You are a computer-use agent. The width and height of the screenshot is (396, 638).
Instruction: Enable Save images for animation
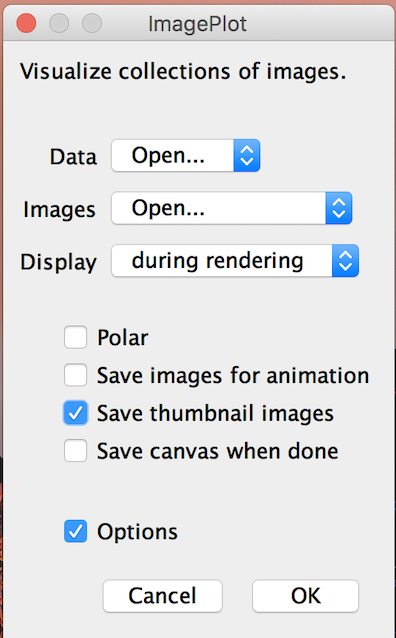point(75,375)
